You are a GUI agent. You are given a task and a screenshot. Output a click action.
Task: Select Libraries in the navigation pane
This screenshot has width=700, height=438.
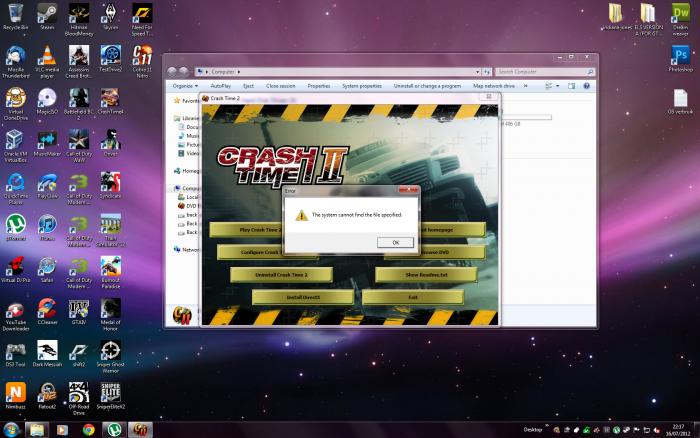(187, 118)
